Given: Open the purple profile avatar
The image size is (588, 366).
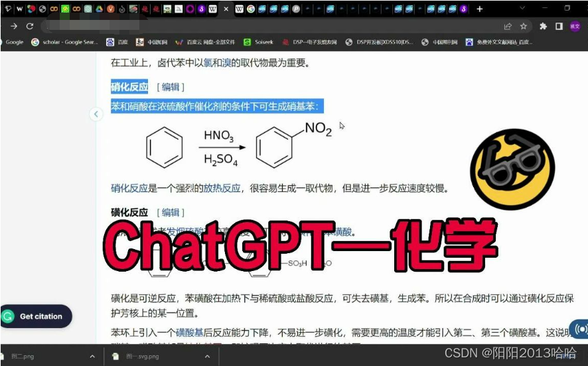Looking at the screenshot, I should pos(575,26).
